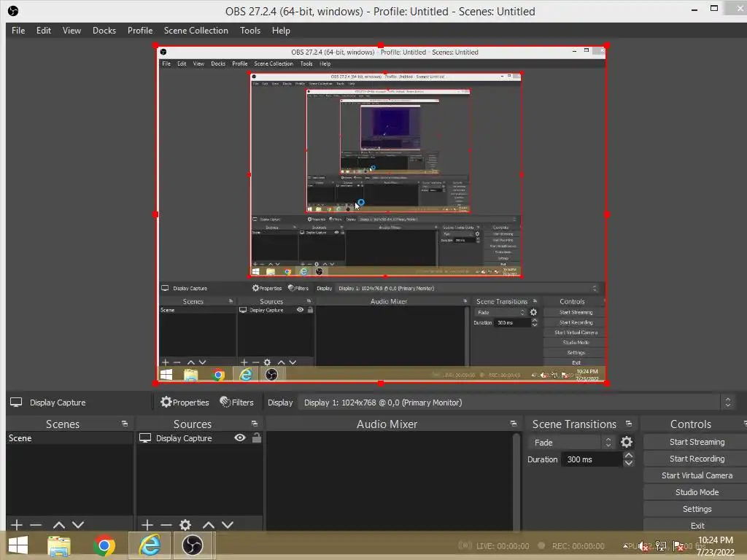Toggle visibility eye of Display Capture
This screenshot has height=560, width=747.
pyautogui.click(x=239, y=437)
